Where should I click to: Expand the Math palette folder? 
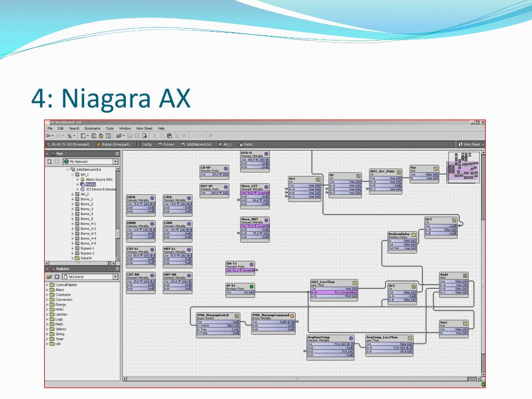(x=47, y=324)
